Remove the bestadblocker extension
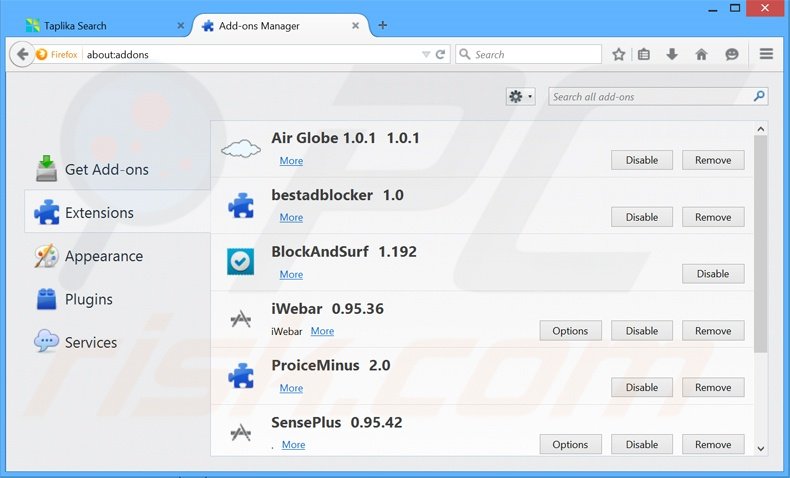The image size is (790, 478). tap(713, 217)
